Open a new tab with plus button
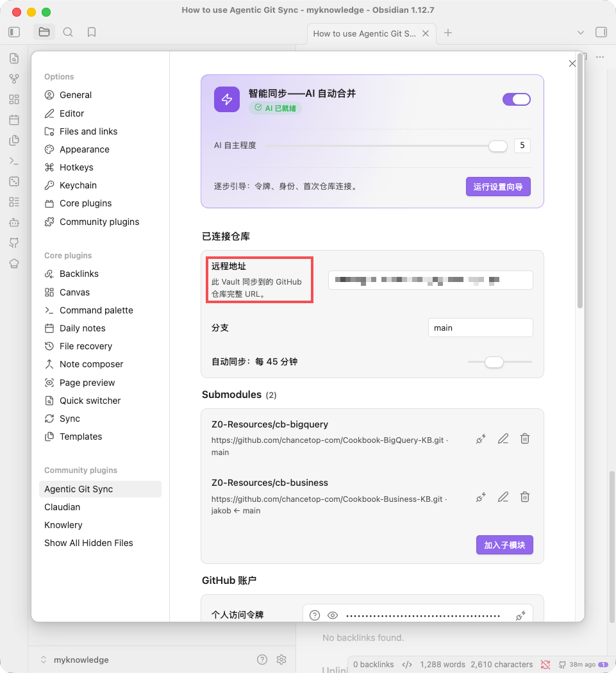The height and width of the screenshot is (673, 616). click(447, 33)
